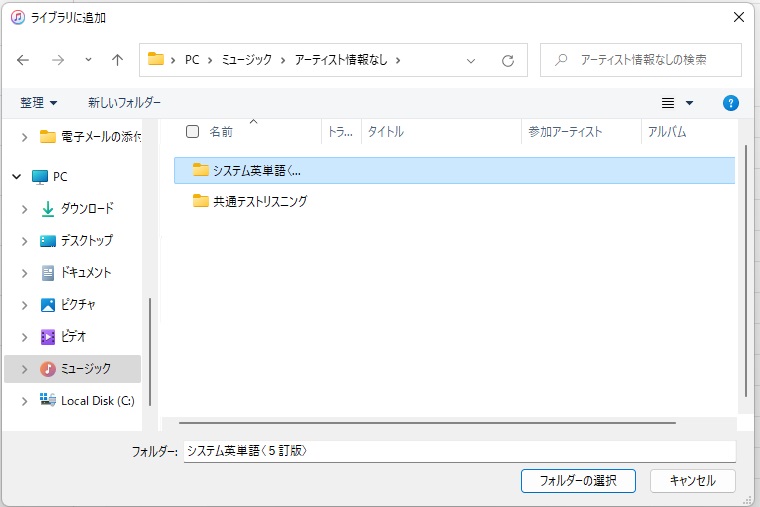
Task: Open the recent locations dropdown chevron
Action: pos(88,60)
